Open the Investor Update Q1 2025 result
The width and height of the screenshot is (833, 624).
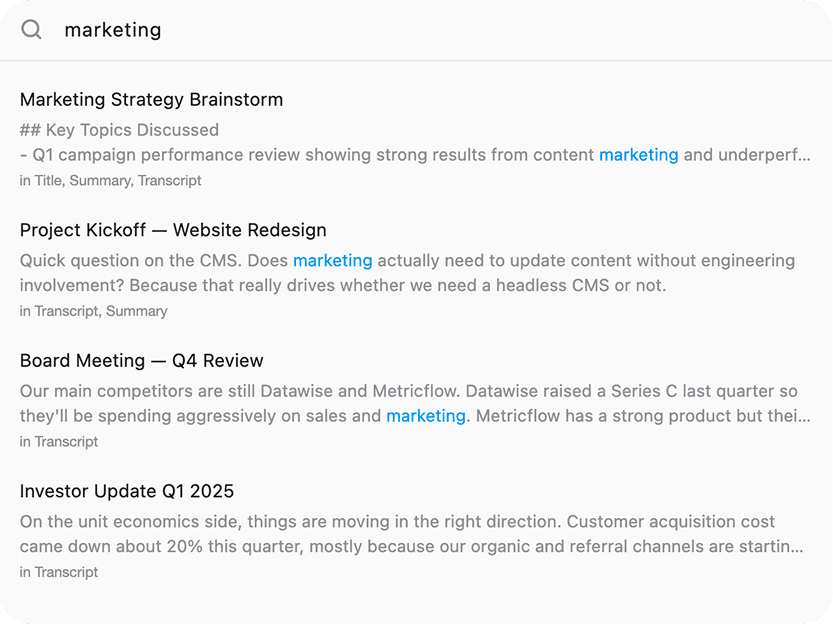click(127, 491)
